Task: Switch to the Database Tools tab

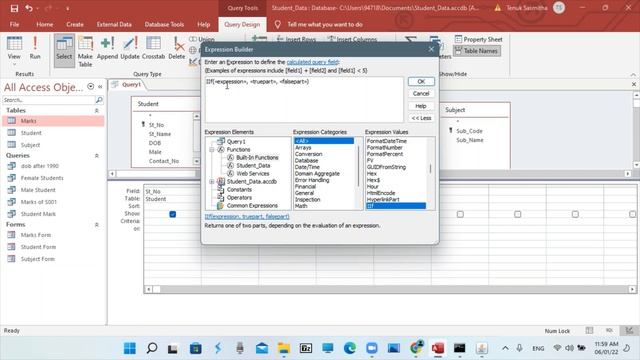Action: pyautogui.click(x=164, y=24)
